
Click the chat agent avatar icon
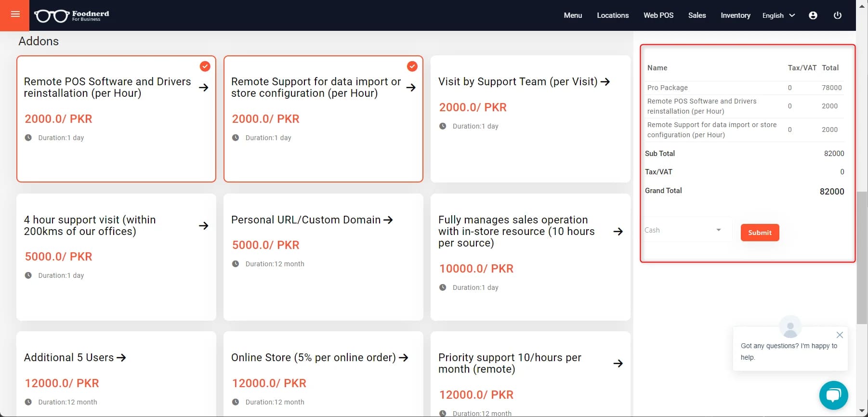point(790,328)
